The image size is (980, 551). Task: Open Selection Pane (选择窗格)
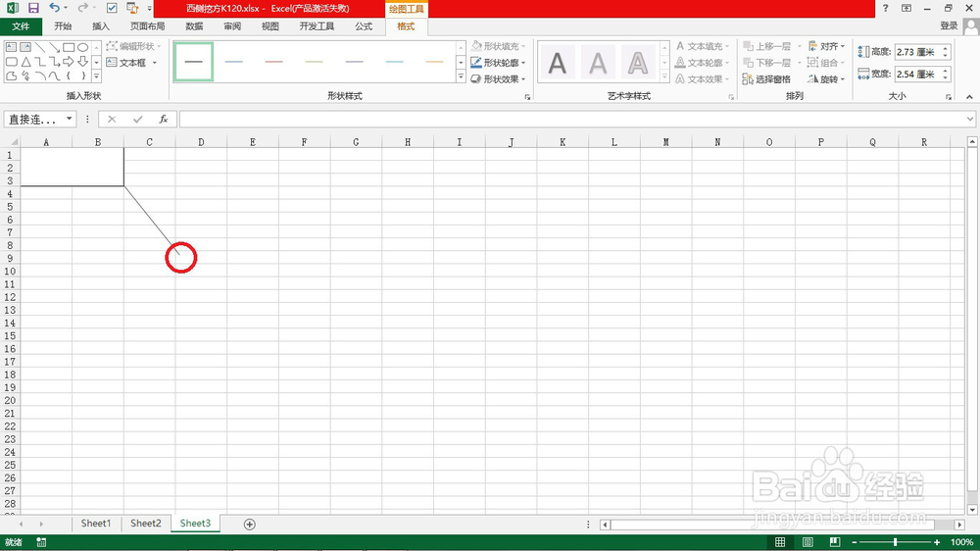(767, 78)
